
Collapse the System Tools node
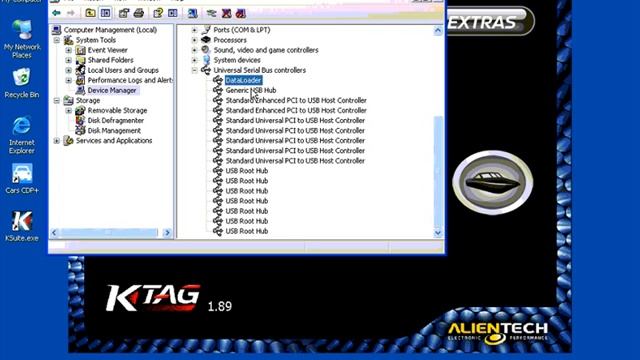pos(57,40)
